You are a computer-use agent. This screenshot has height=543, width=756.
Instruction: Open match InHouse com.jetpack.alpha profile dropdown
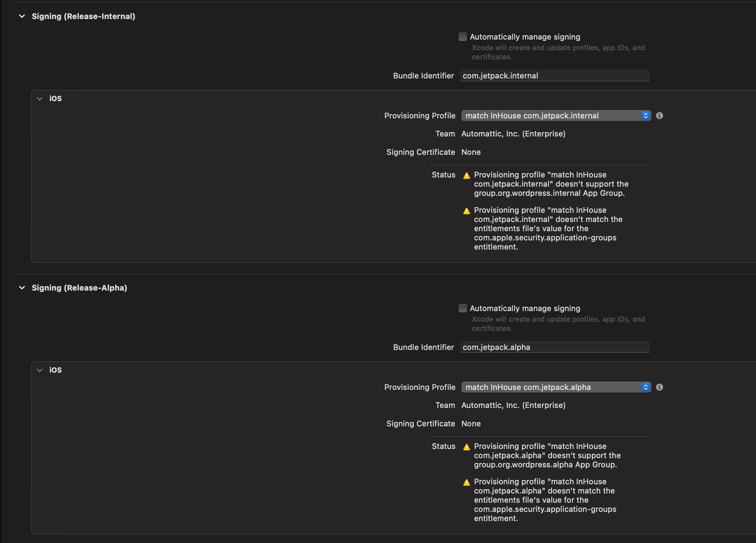[551, 387]
